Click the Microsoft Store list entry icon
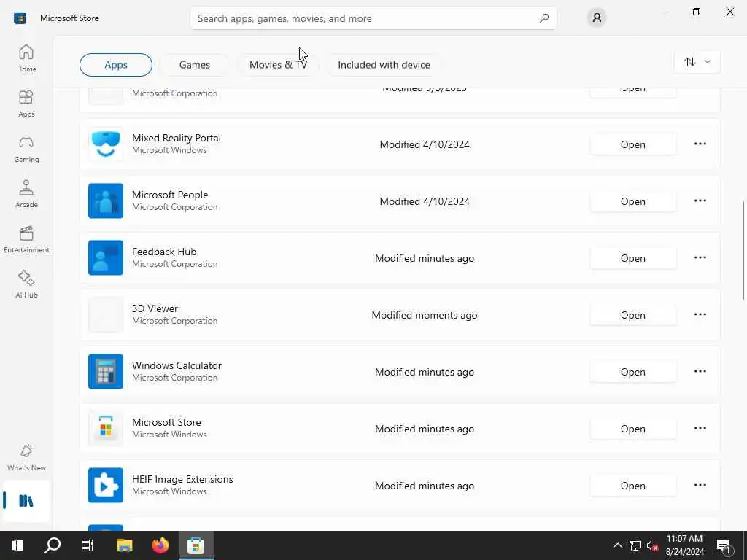The width and height of the screenshot is (747, 560). 106,429
